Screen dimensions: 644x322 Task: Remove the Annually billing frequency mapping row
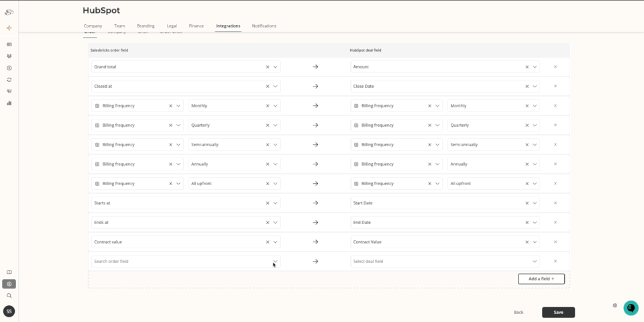click(x=555, y=164)
